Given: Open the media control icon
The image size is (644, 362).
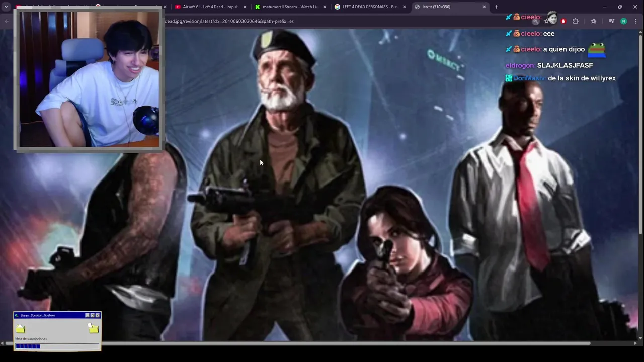Looking at the screenshot, I should [611, 21].
